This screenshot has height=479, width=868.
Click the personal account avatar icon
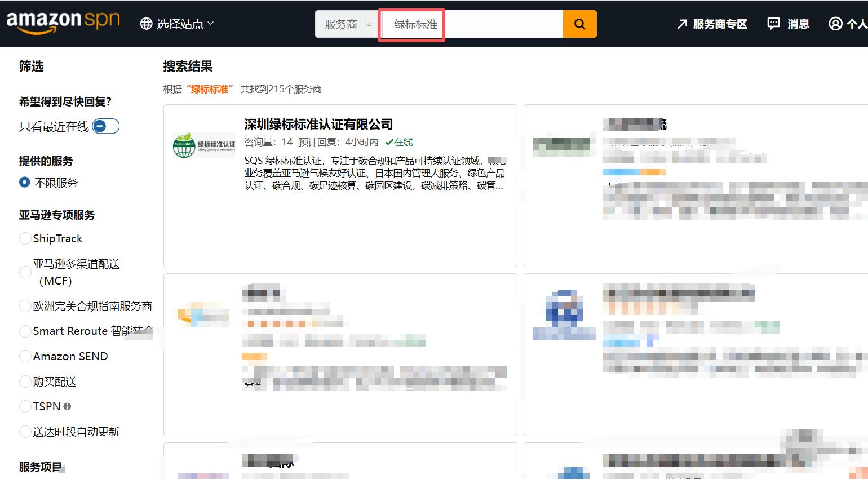coord(835,24)
